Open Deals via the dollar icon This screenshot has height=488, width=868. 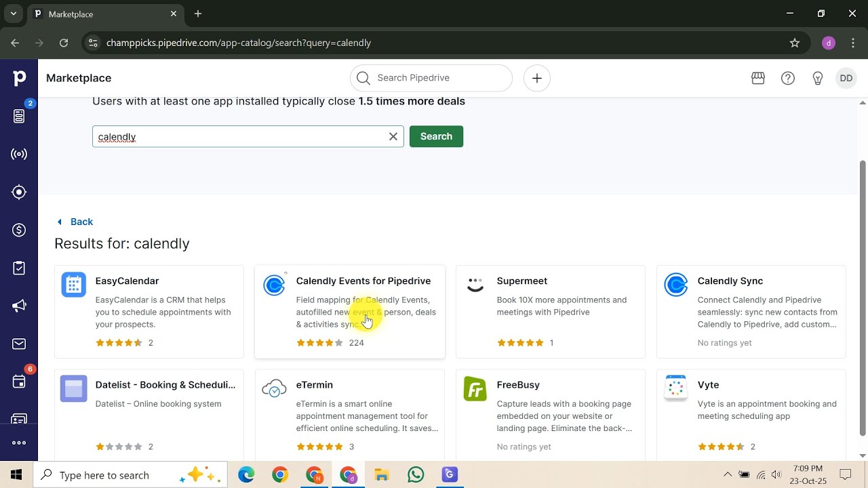point(19,230)
